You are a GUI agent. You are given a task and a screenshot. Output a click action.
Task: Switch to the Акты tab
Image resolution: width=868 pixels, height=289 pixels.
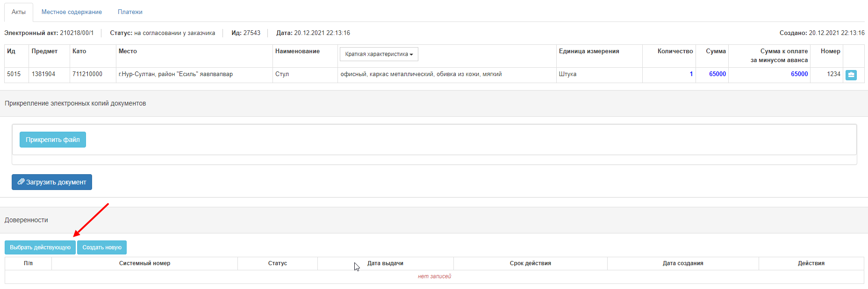[19, 12]
